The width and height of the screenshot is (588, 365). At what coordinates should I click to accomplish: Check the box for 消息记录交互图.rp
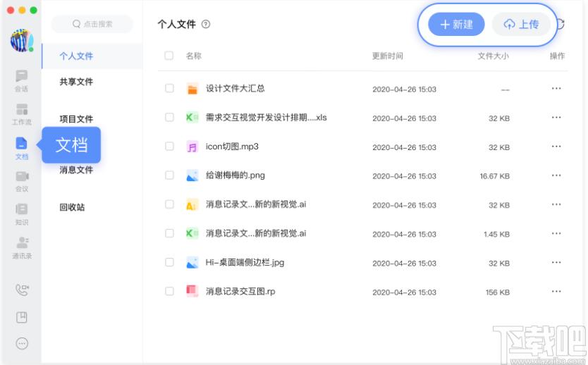(x=169, y=291)
